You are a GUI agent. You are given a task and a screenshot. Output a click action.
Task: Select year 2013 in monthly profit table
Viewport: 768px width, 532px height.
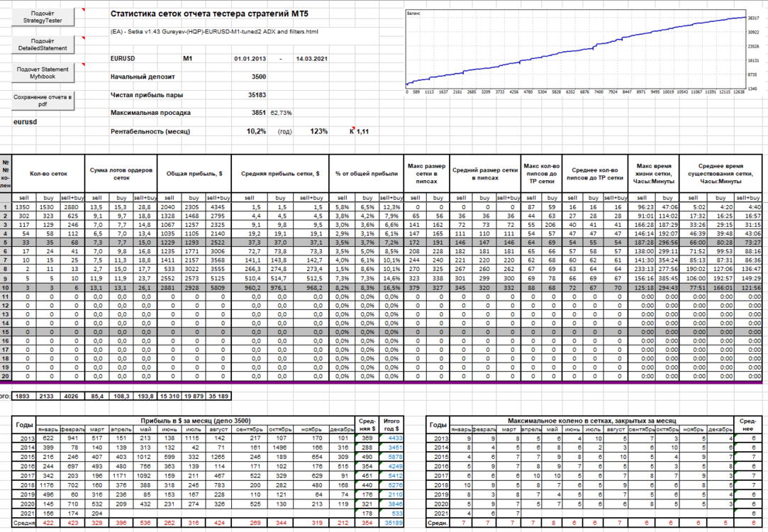(x=24, y=438)
